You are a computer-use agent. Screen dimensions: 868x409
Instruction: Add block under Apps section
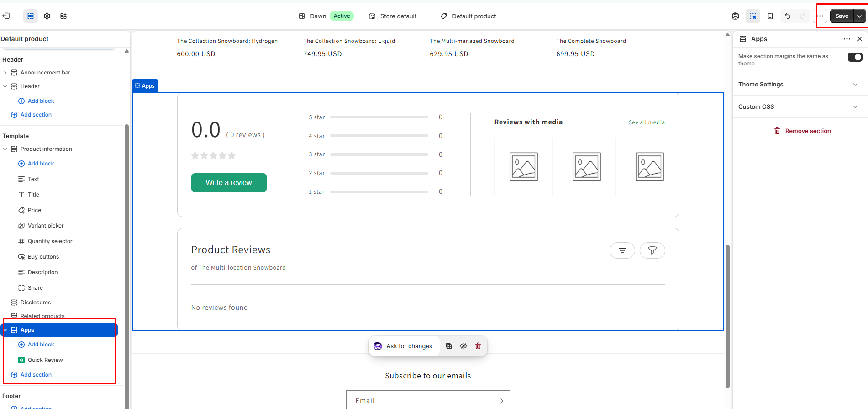click(x=36, y=345)
